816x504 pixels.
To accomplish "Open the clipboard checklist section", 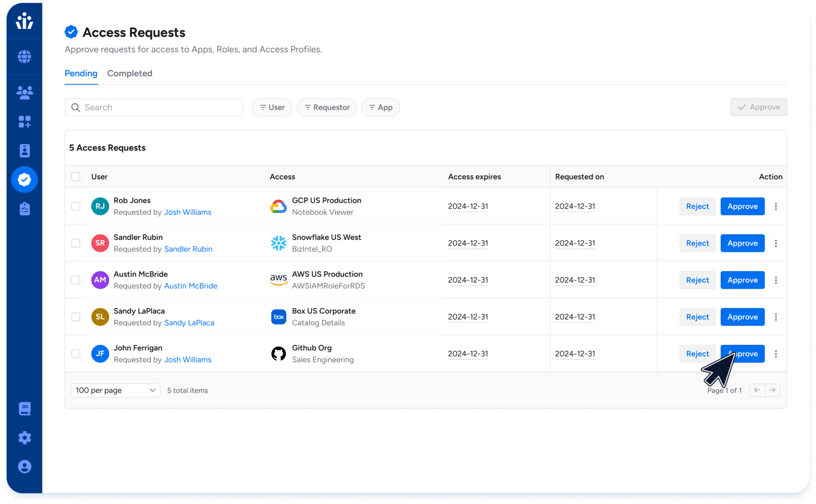I will click(24, 209).
